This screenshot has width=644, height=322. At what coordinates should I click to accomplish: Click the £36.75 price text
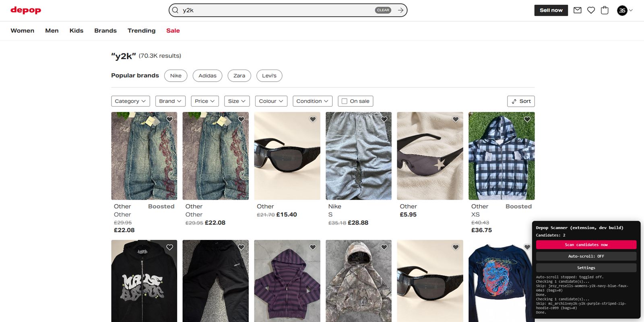[481, 230]
